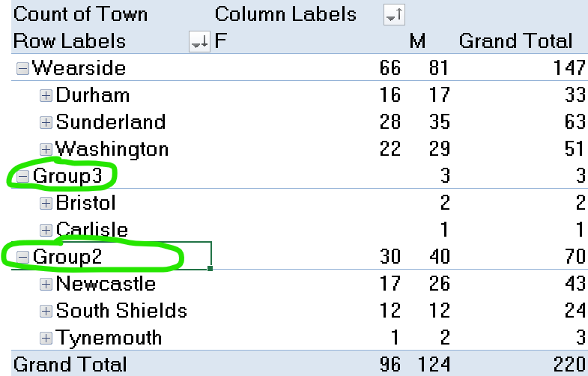The image size is (588, 376).
Task: Collapse the Group3 group
Action: tap(22, 177)
